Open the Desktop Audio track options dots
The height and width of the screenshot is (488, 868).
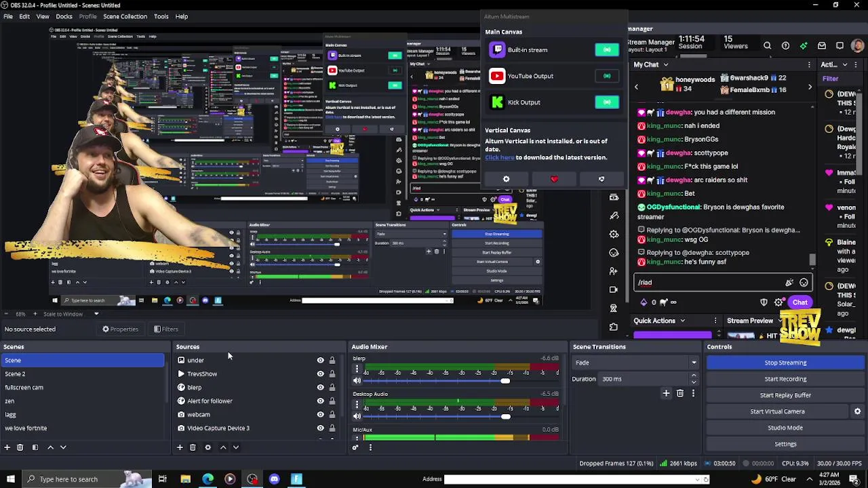[357, 405]
